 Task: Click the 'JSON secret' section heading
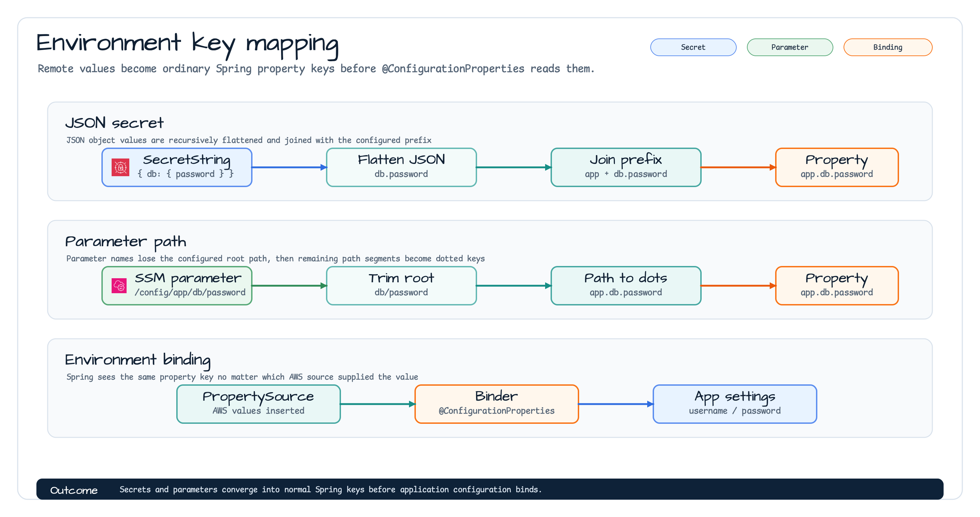[x=114, y=123]
